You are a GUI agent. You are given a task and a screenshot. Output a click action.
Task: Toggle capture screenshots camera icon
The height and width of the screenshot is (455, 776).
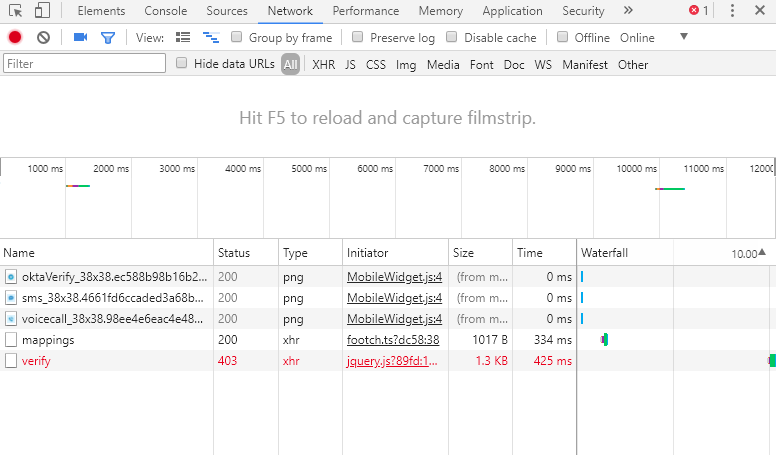coord(80,37)
